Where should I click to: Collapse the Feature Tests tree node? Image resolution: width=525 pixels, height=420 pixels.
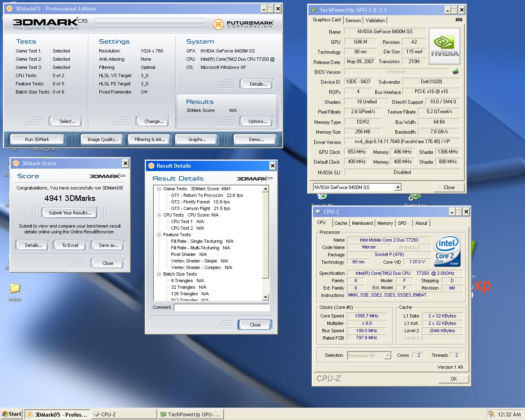[159, 235]
